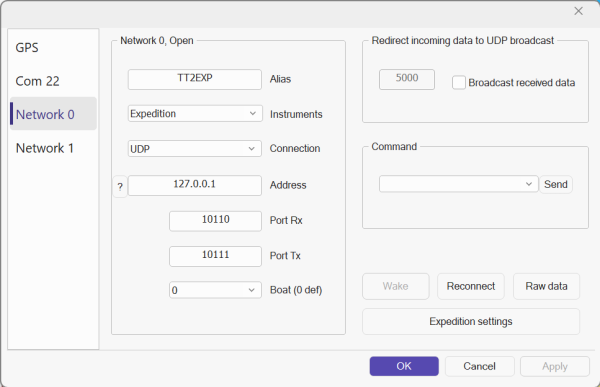Screen dimensions: 600x387
Task: Click into the Alias field containing TT2EXP
Action: pyautogui.click(x=195, y=79)
